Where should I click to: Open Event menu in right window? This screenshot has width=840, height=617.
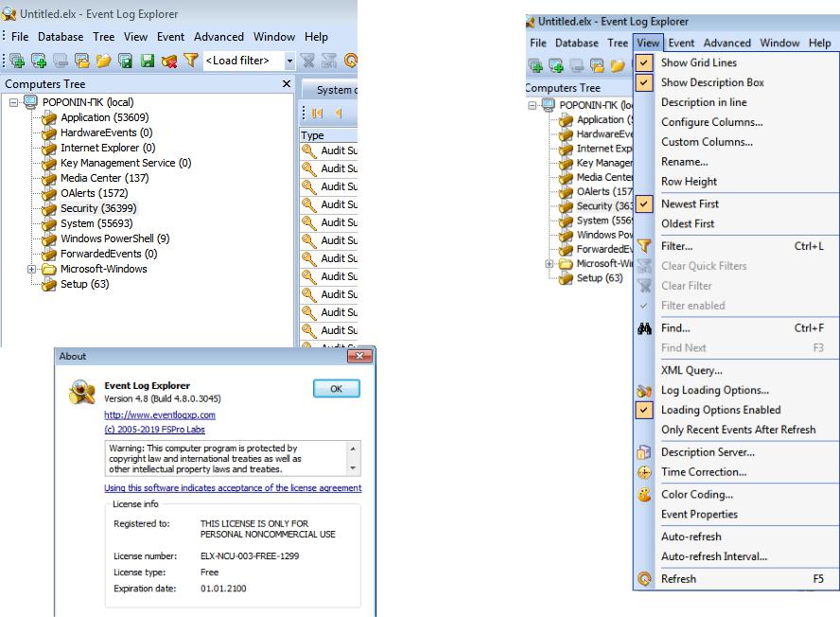point(681,43)
